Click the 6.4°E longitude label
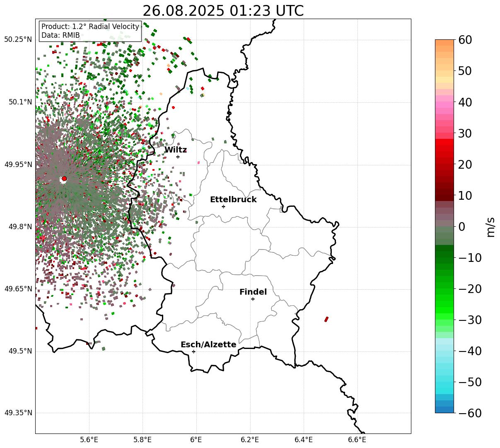The height and width of the screenshot is (448, 500). click(x=304, y=440)
